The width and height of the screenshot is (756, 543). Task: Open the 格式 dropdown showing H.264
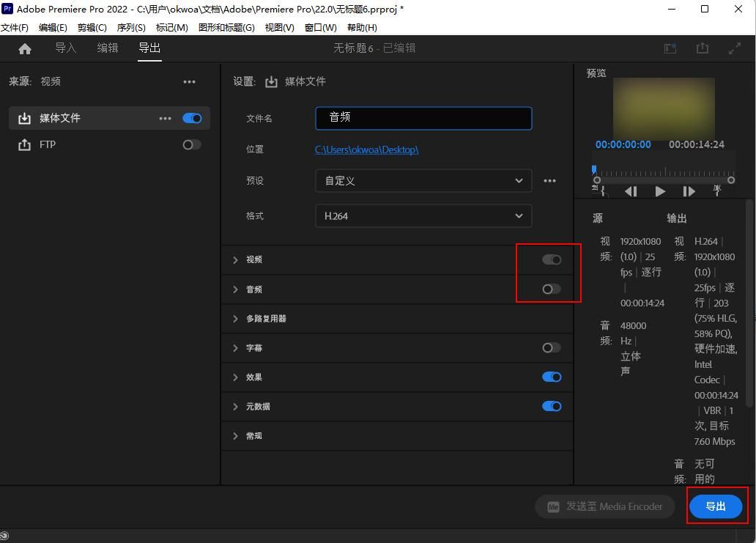423,215
